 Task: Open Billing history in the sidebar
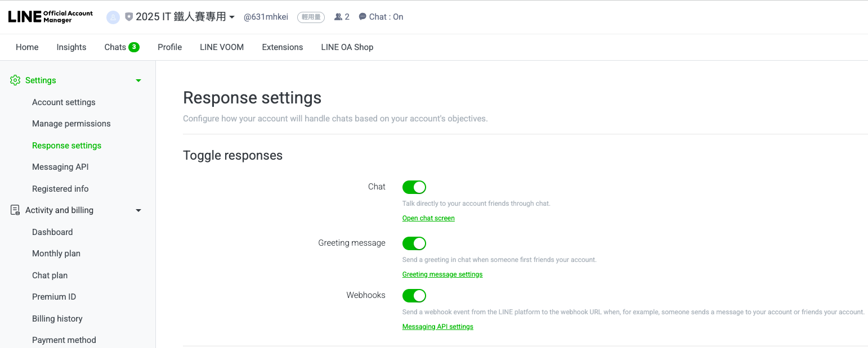pos(57,319)
